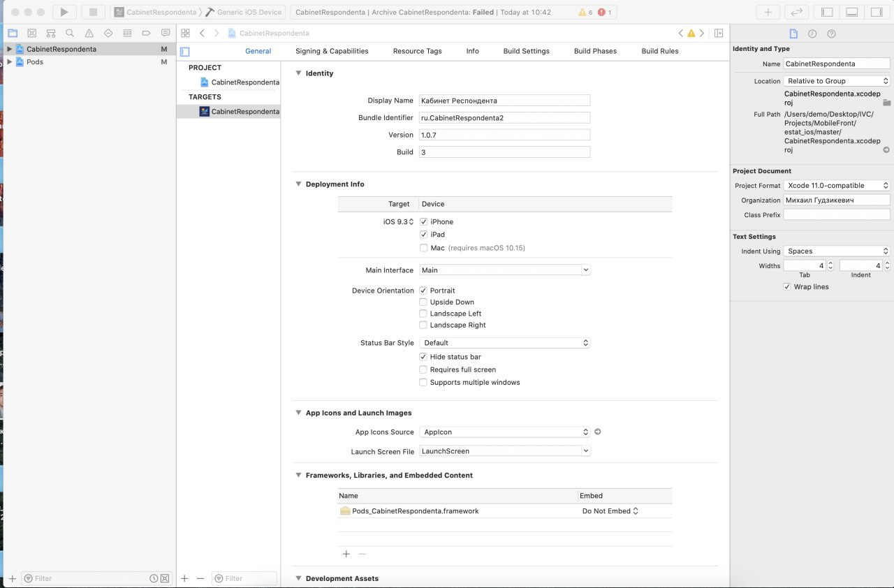Enable the Upside Down orientation checkbox
This screenshot has width=894, height=588.
[423, 302]
